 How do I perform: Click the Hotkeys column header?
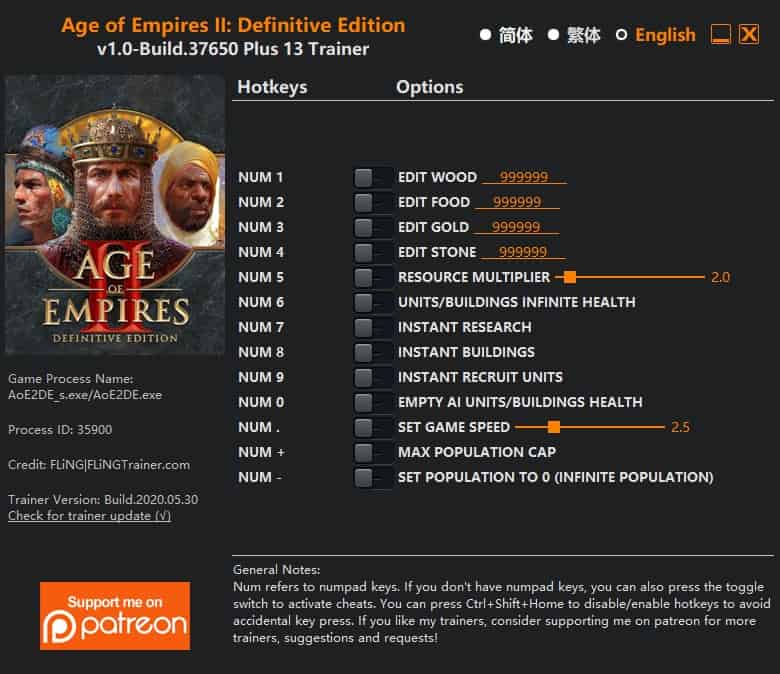tap(272, 87)
